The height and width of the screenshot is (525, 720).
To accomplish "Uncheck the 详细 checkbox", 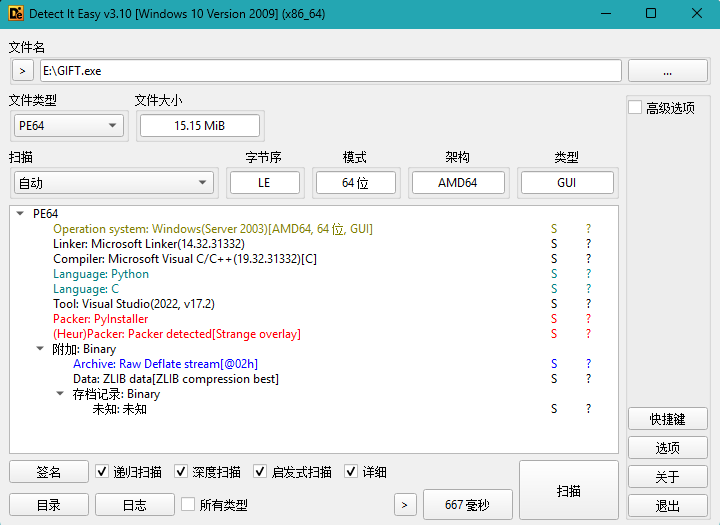I will pyautogui.click(x=351, y=472).
